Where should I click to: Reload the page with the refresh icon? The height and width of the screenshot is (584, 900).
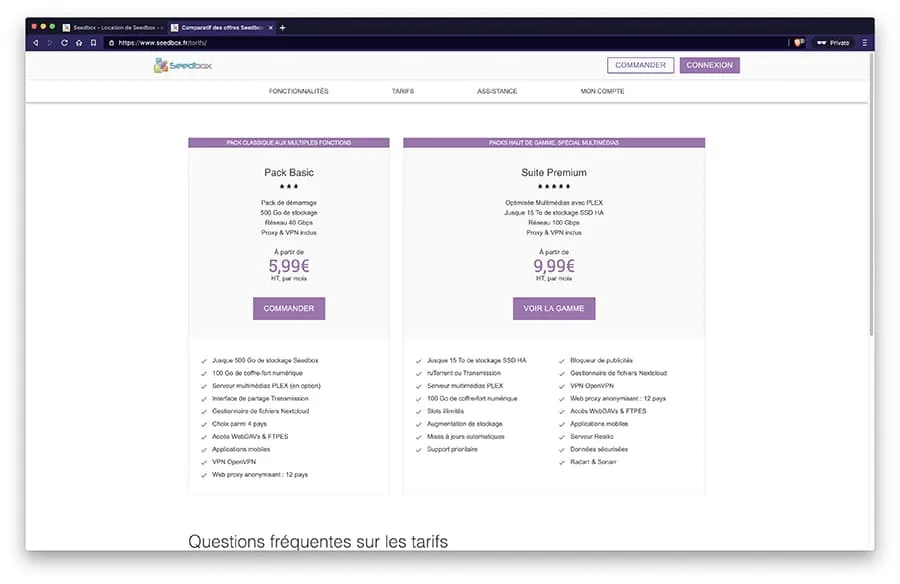[x=64, y=43]
